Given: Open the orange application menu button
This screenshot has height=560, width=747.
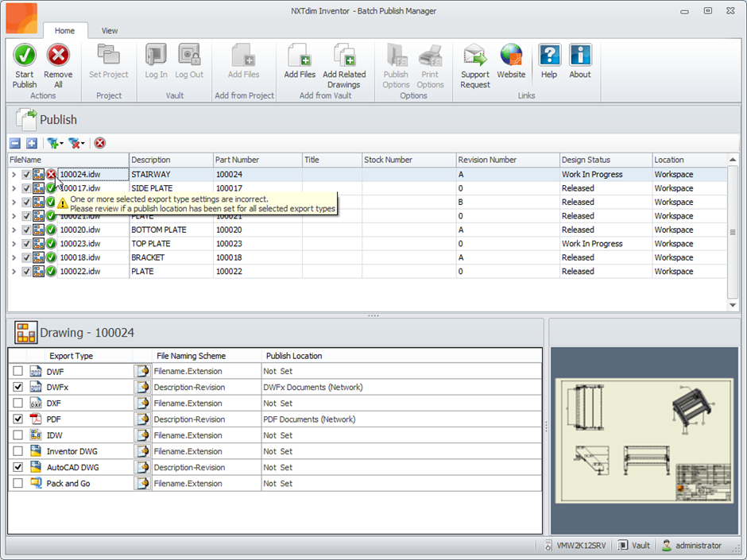Looking at the screenshot, I should 21,17.
